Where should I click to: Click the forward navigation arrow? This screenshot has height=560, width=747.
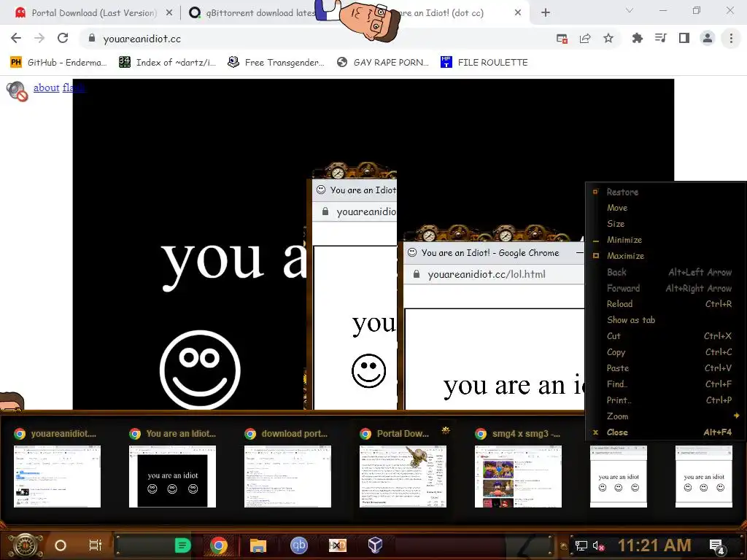click(39, 38)
